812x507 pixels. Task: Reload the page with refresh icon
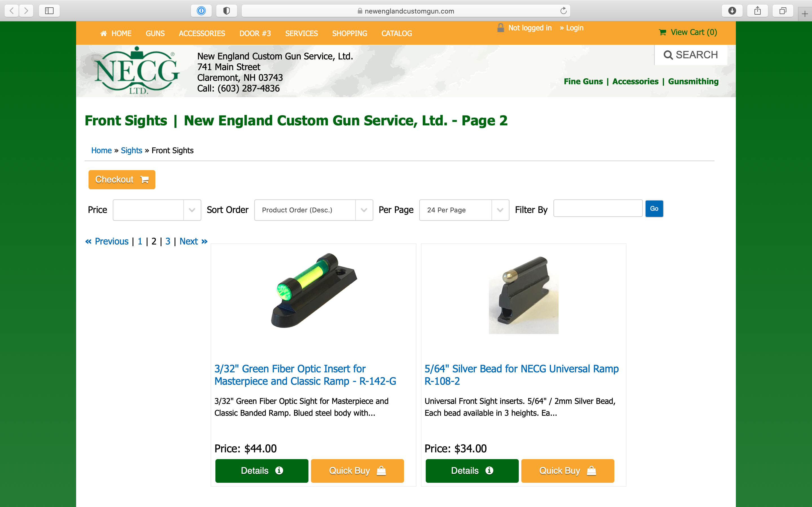click(563, 11)
